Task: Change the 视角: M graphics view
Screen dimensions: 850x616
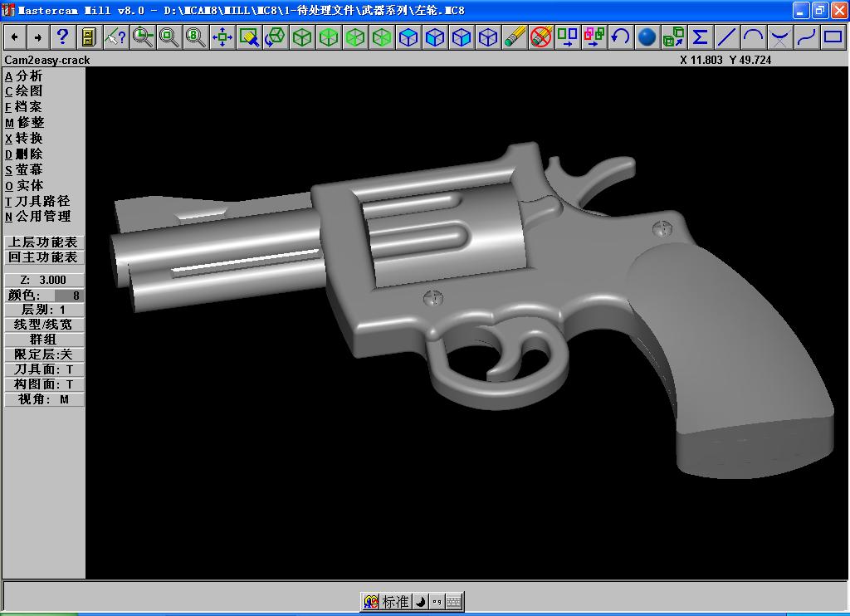Action: (x=44, y=399)
